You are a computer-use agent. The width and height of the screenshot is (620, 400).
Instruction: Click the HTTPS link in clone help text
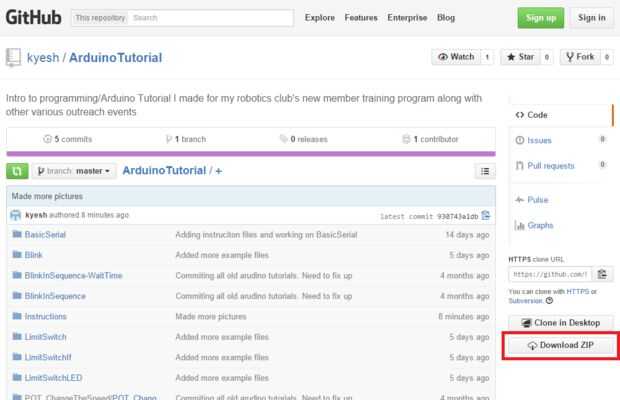578,292
